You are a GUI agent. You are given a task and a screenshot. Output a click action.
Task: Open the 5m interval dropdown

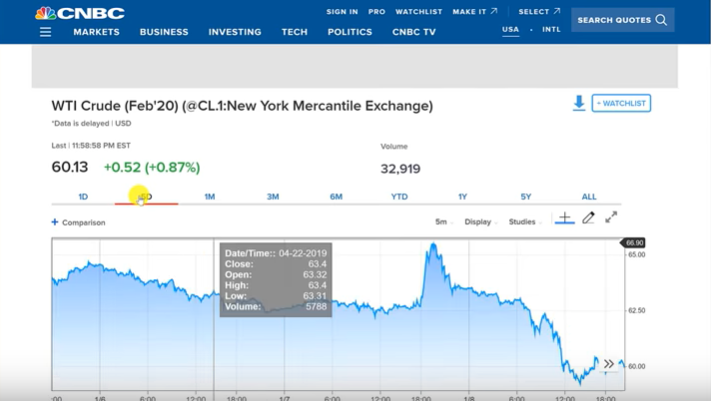(441, 222)
